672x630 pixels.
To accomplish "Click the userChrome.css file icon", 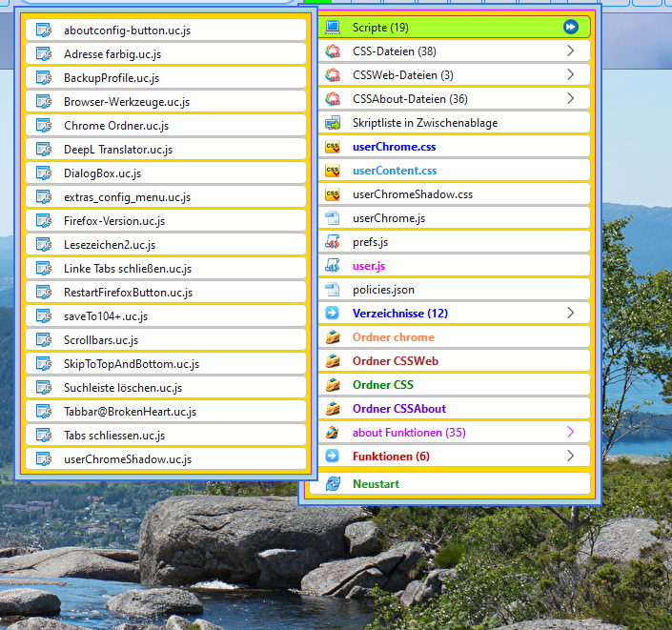I will [x=333, y=148].
